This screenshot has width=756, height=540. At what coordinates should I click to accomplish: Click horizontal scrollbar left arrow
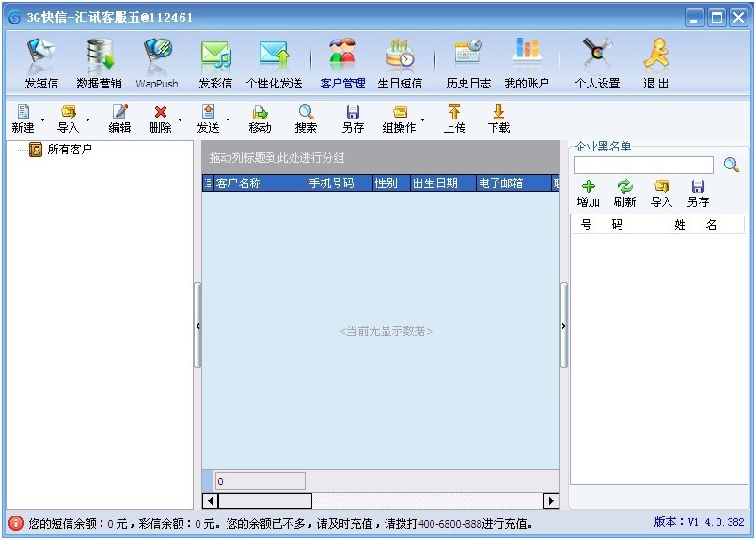pyautogui.click(x=211, y=500)
